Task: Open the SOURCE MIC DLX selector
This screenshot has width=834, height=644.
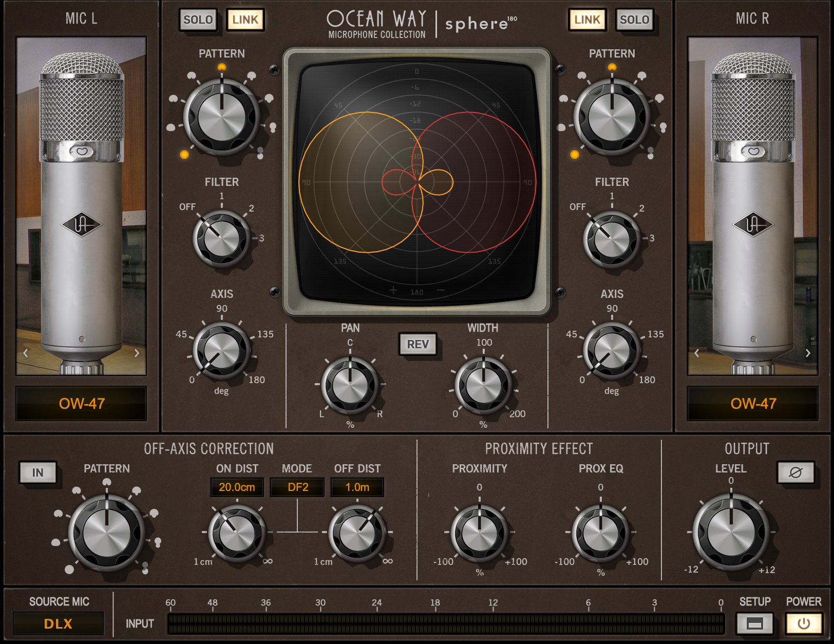Action: pyautogui.click(x=58, y=623)
